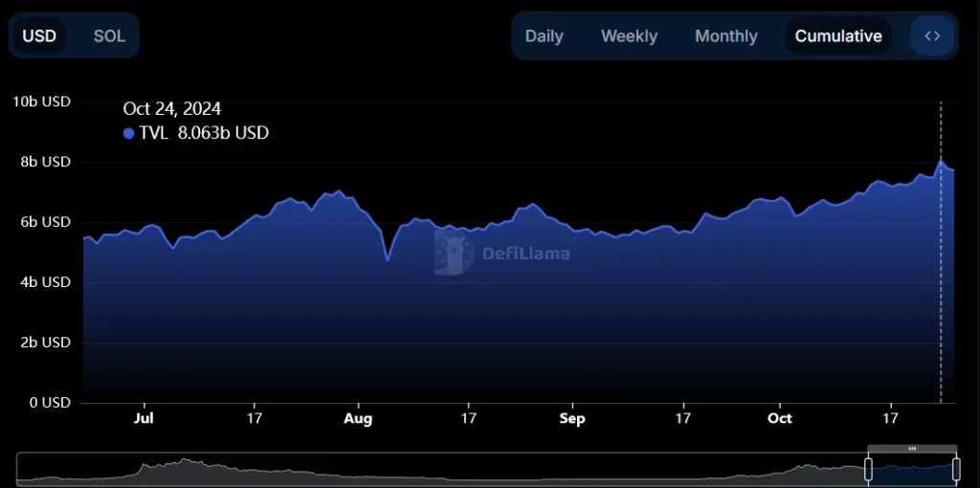Switch currency display to SOL
This screenshot has width=980, height=488.
(109, 36)
